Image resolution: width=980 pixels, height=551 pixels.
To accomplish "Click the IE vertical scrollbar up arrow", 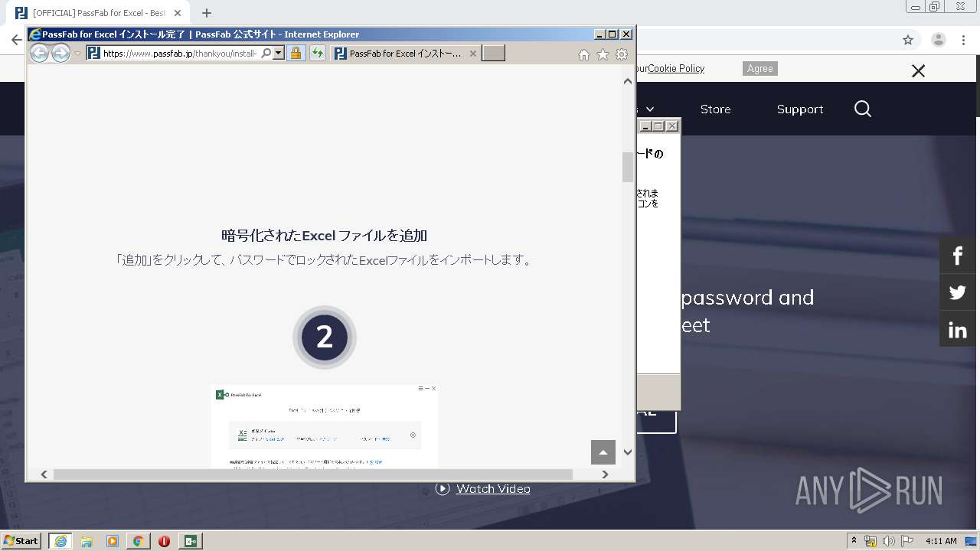I will [628, 80].
